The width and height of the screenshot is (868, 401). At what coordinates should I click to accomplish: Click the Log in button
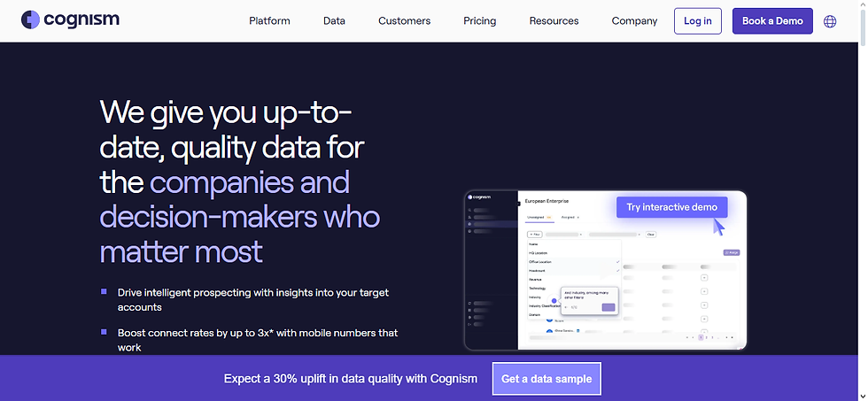tap(698, 20)
